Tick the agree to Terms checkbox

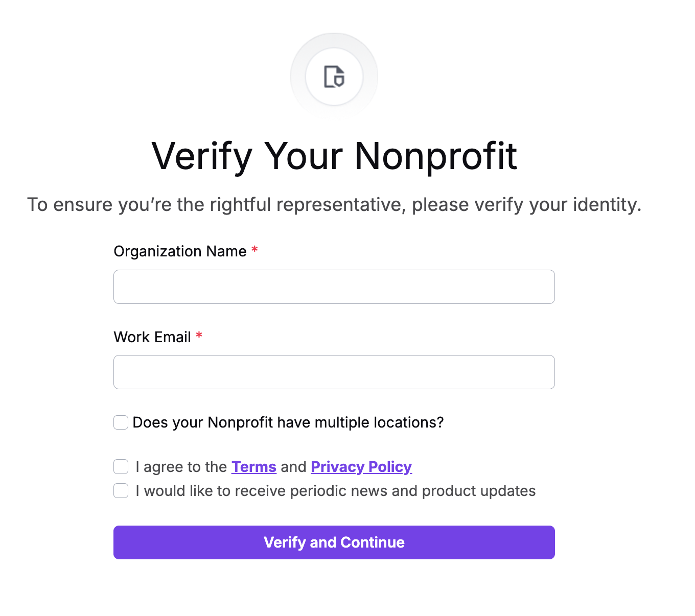(121, 466)
